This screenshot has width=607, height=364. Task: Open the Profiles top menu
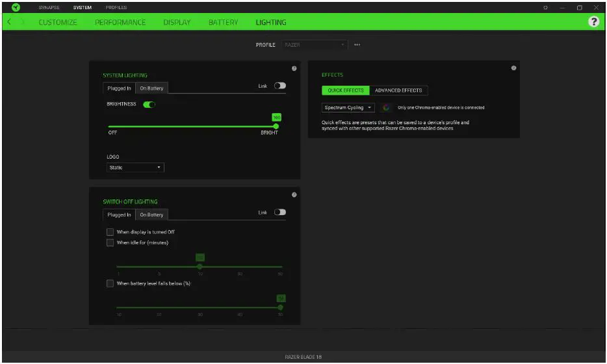pos(116,7)
